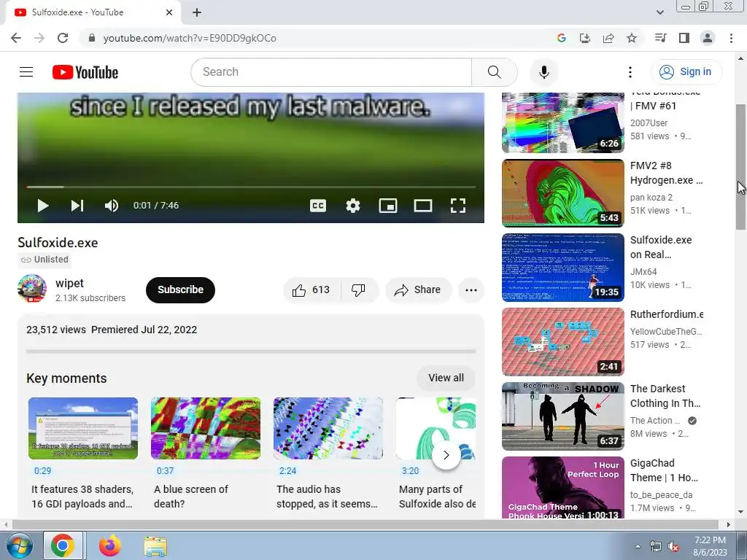
Task: Open media controls icon in Chrome toolbar
Action: (660, 38)
